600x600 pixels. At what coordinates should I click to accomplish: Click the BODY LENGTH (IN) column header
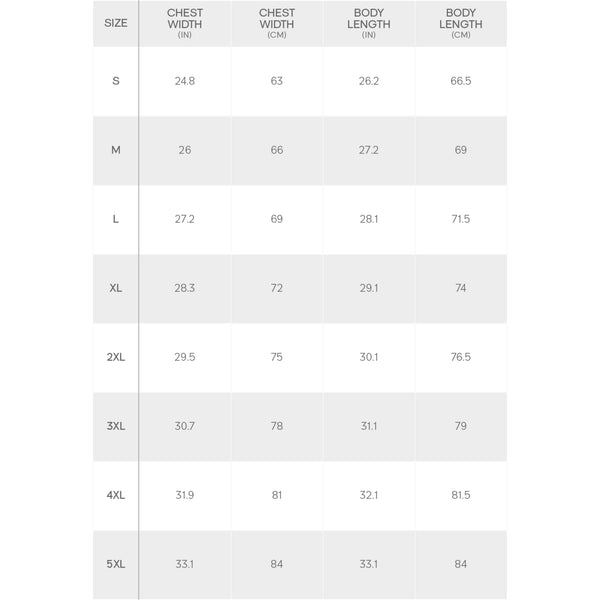tap(369, 23)
